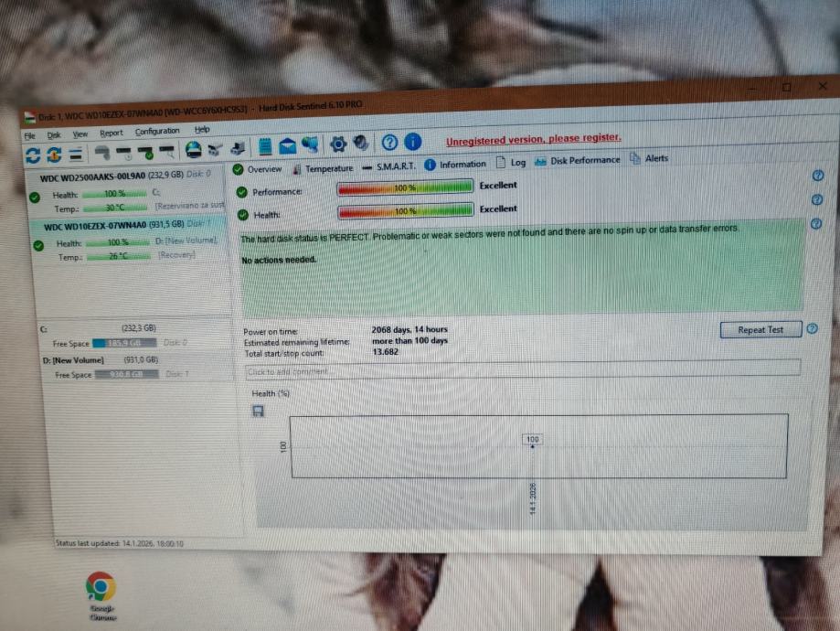Viewport: 840px width, 631px height.
Task: Open the Configuration menu
Action: pyautogui.click(x=157, y=131)
